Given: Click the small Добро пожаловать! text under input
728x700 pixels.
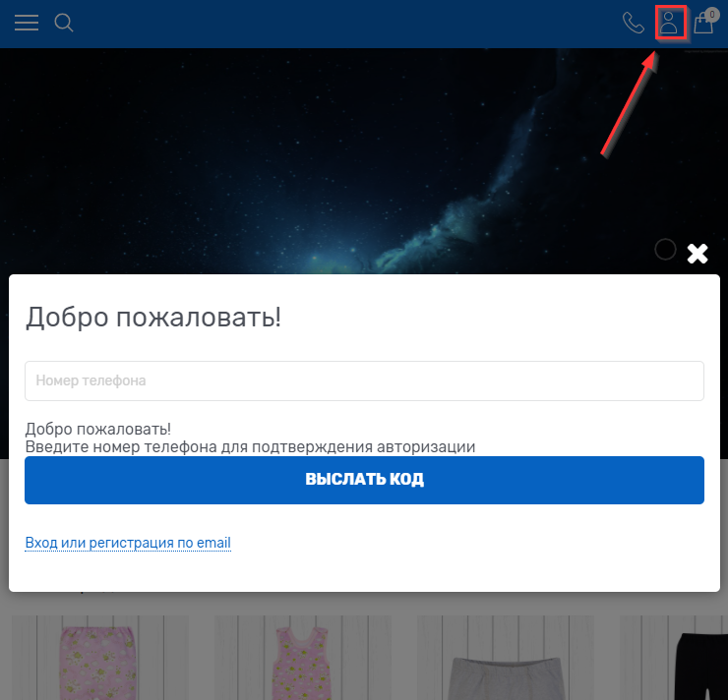Looking at the screenshot, I should click(x=97, y=430).
